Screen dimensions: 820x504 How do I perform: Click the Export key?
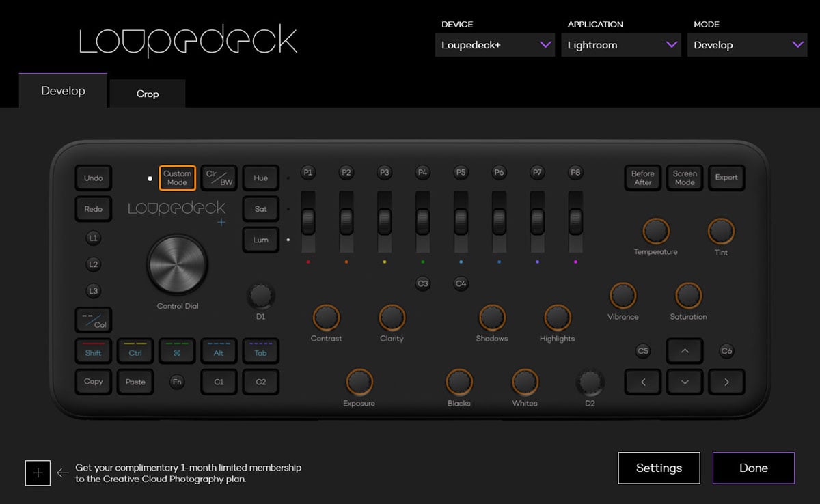pyautogui.click(x=726, y=178)
